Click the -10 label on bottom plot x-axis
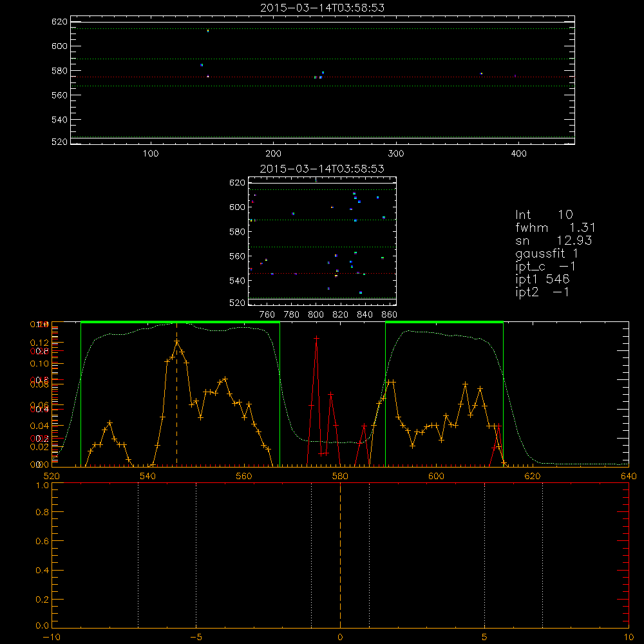The height and width of the screenshot is (644, 644). (52, 637)
